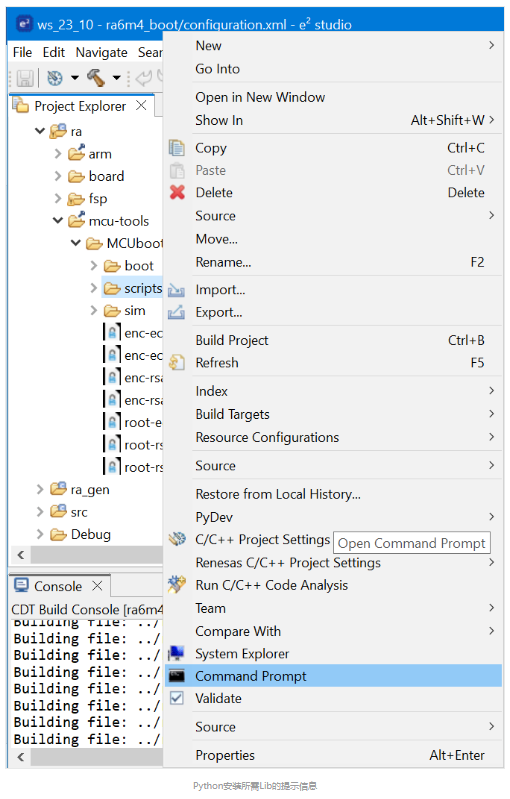Image resolution: width=510 pixels, height=799 pixels.
Task: Select the board folder label
Action: click(106, 176)
